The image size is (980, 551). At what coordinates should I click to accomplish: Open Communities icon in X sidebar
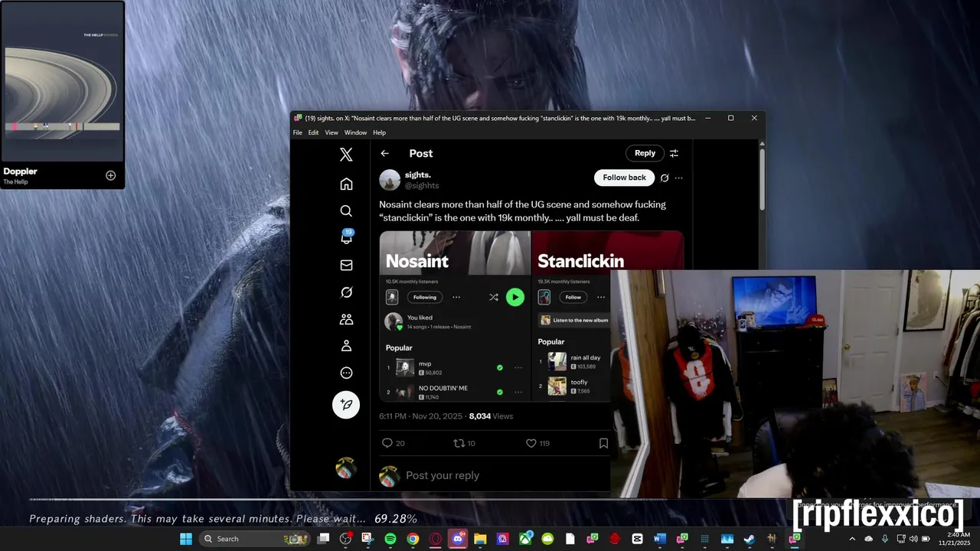346,319
